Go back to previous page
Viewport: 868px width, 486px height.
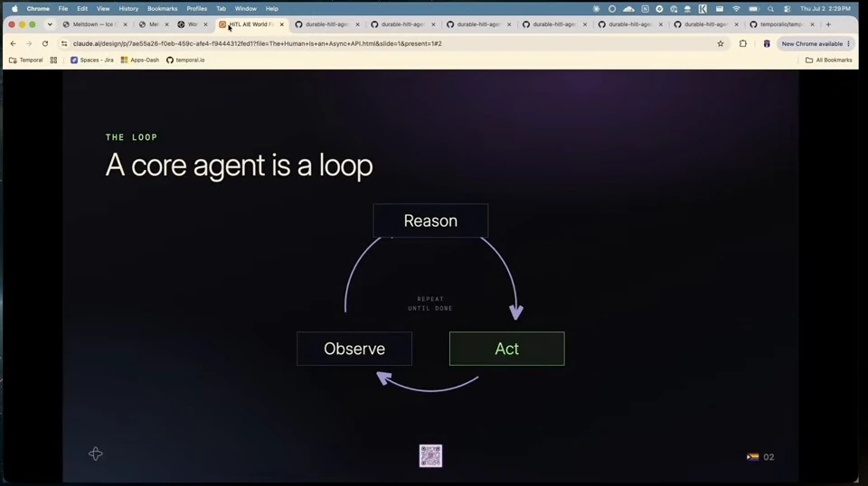[x=14, y=43]
